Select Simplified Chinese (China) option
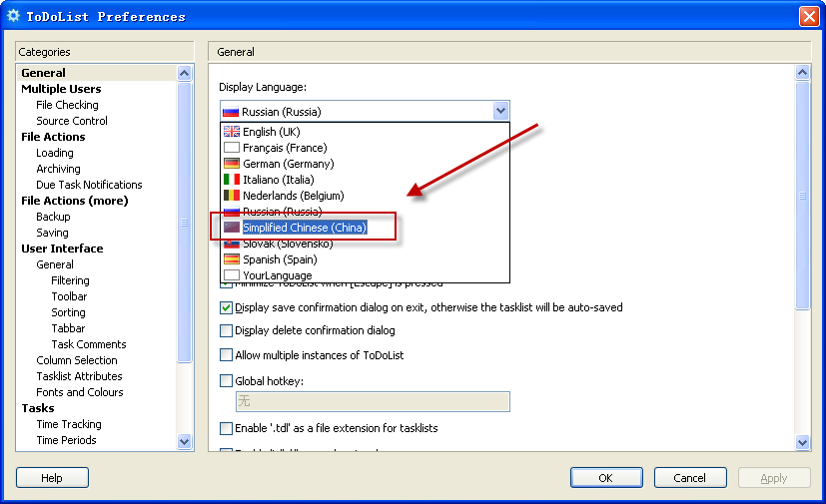 (366, 228)
